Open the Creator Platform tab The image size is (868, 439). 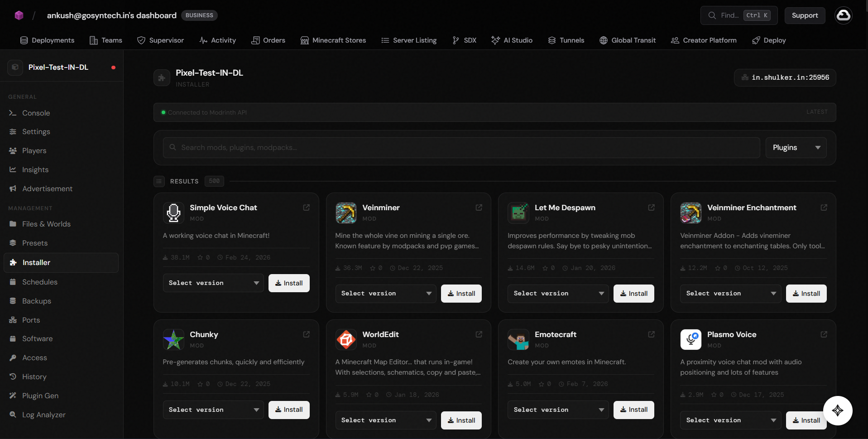[x=704, y=40]
